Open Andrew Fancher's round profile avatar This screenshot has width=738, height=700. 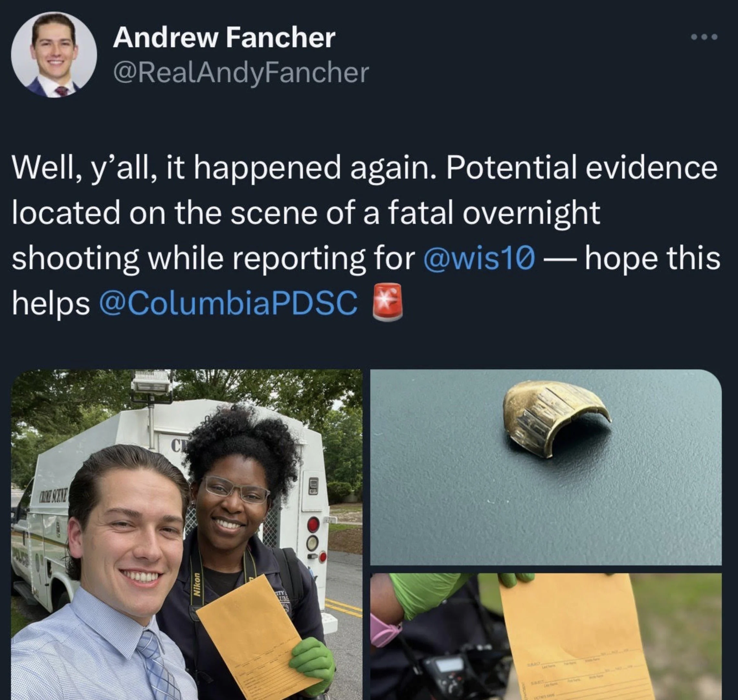coord(54,55)
